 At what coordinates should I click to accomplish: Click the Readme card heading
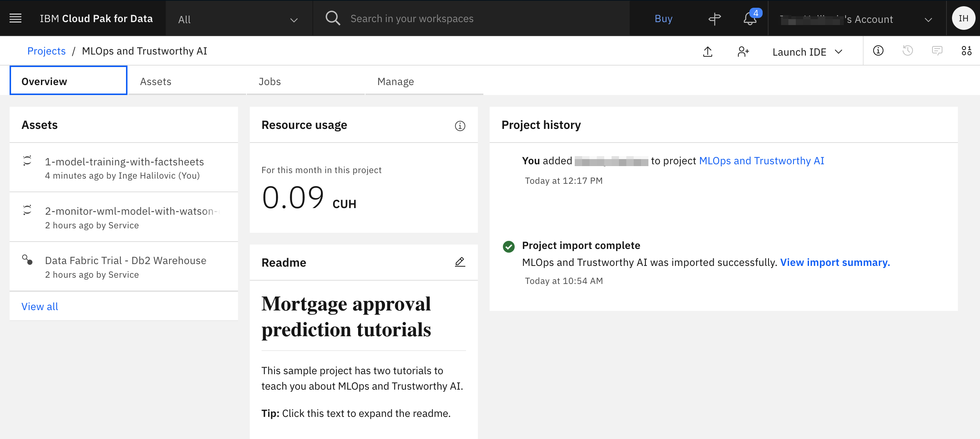point(284,263)
